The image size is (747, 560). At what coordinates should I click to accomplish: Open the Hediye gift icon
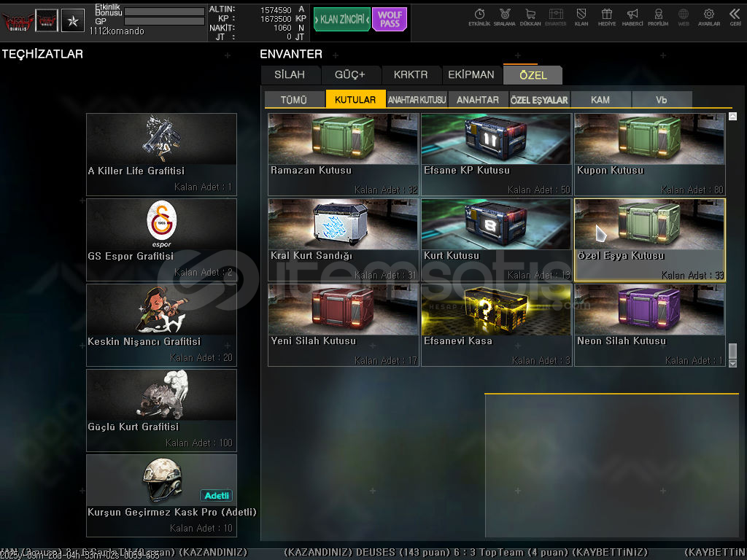click(x=607, y=17)
